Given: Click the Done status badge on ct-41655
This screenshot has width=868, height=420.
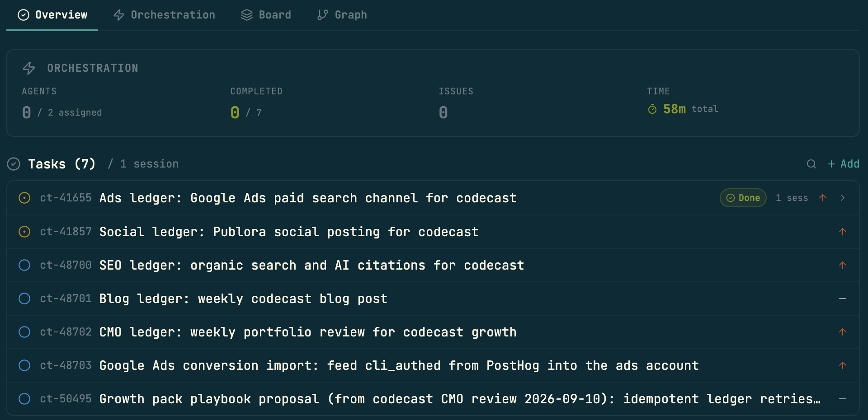Looking at the screenshot, I should click(x=743, y=198).
